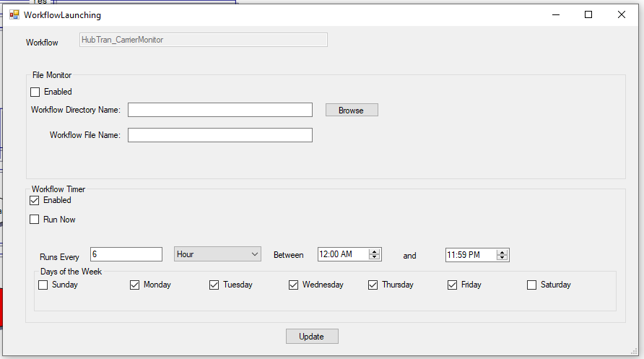The height and width of the screenshot is (359, 644).
Task: Uncheck Monday in Days of the Week
Action: [135, 285]
